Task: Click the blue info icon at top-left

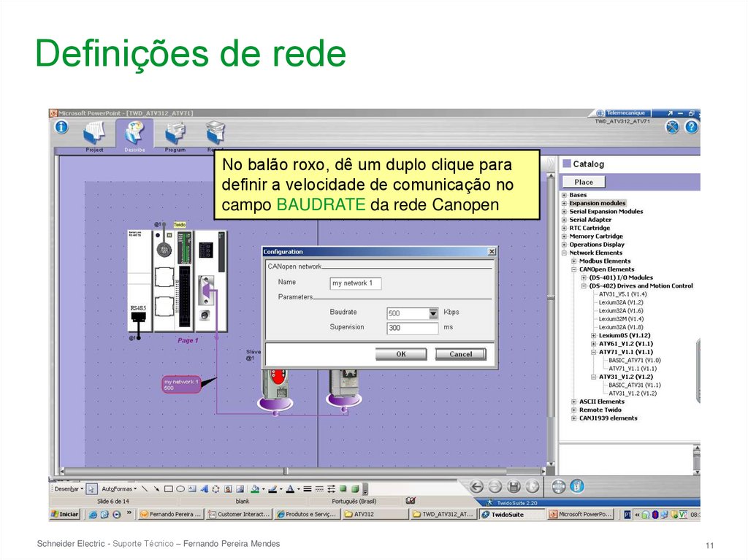Action: point(61,127)
